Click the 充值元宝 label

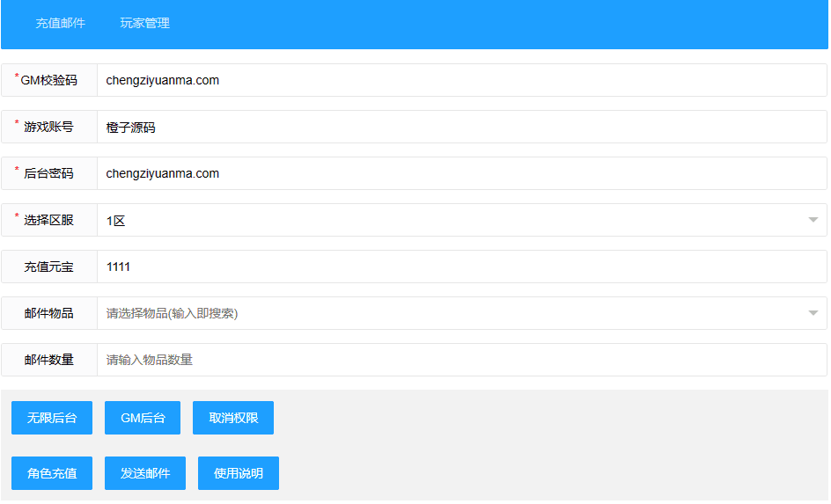click(49, 267)
